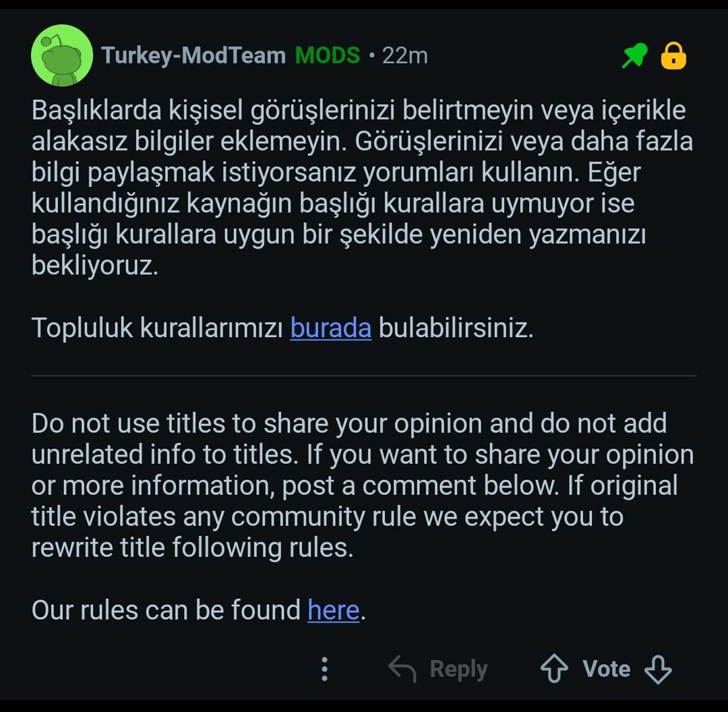Open the 'burada' rules link
The height and width of the screenshot is (712, 728).
(330, 328)
